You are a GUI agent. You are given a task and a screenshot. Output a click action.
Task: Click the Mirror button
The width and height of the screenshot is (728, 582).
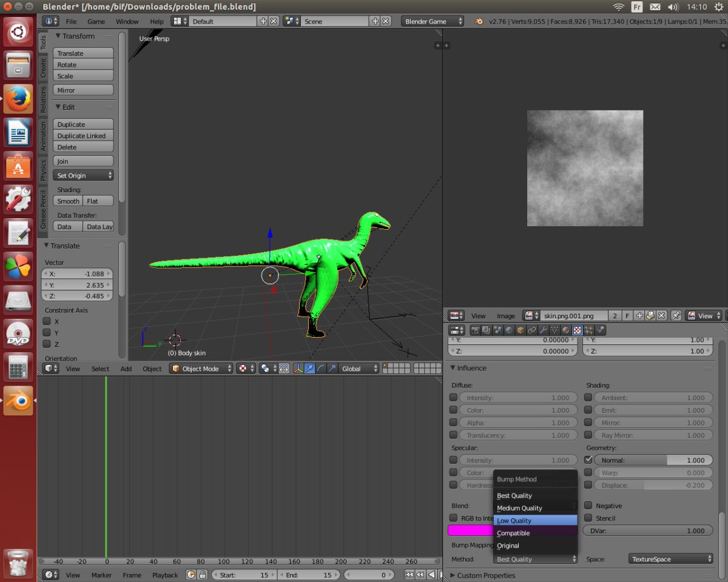click(83, 90)
